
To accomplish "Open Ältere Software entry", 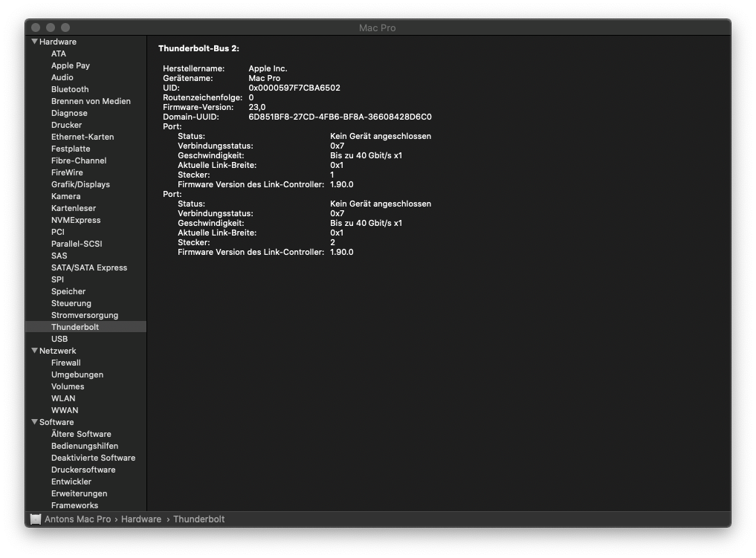I will pyautogui.click(x=81, y=434).
